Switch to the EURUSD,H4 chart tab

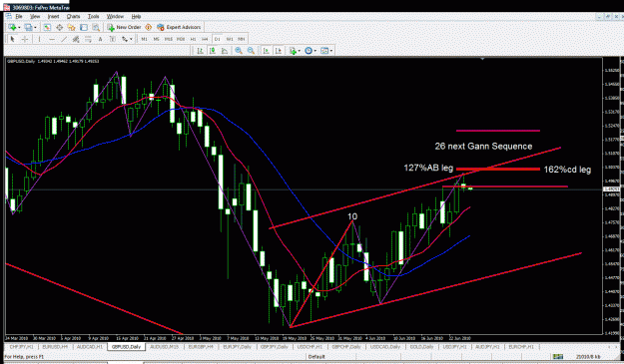[55, 347]
